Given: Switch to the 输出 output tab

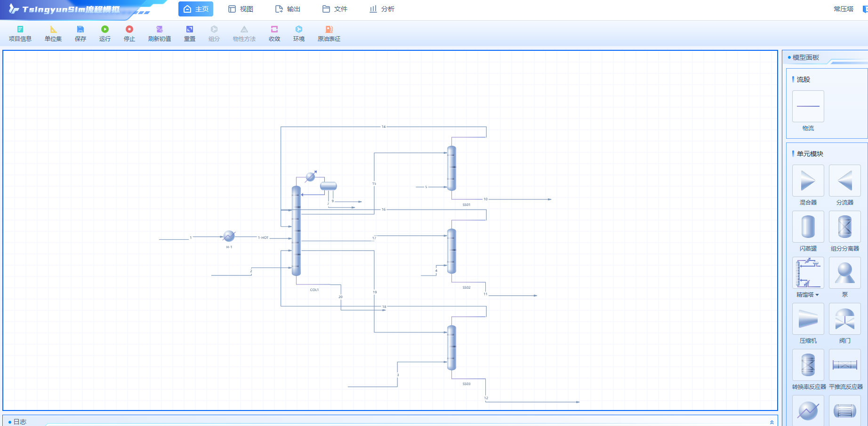Looking at the screenshot, I should coord(288,9).
